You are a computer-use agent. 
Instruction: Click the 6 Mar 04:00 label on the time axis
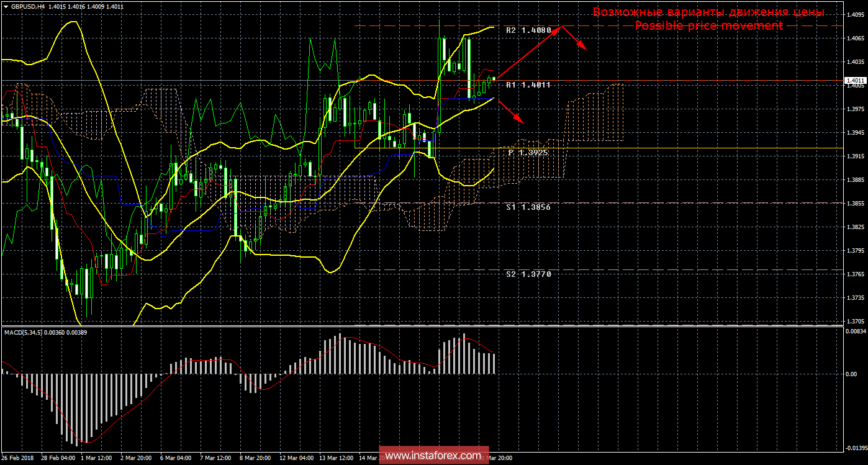tap(176, 458)
